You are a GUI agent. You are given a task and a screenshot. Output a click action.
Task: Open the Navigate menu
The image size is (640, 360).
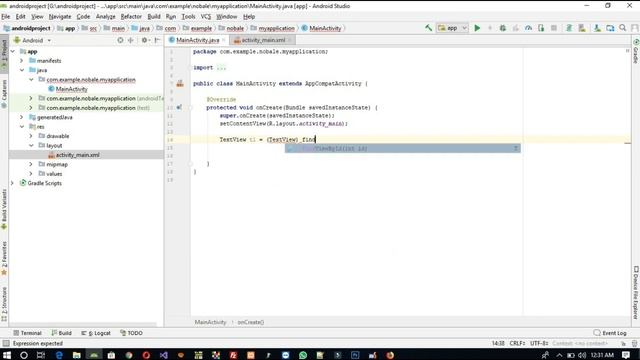pyautogui.click(x=60, y=17)
